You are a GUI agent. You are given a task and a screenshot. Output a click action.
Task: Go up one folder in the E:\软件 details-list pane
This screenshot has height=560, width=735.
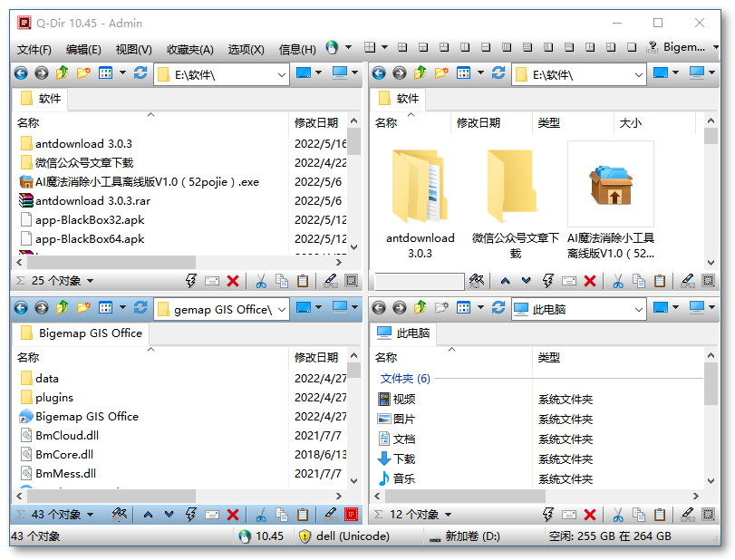pyautogui.click(x=62, y=73)
